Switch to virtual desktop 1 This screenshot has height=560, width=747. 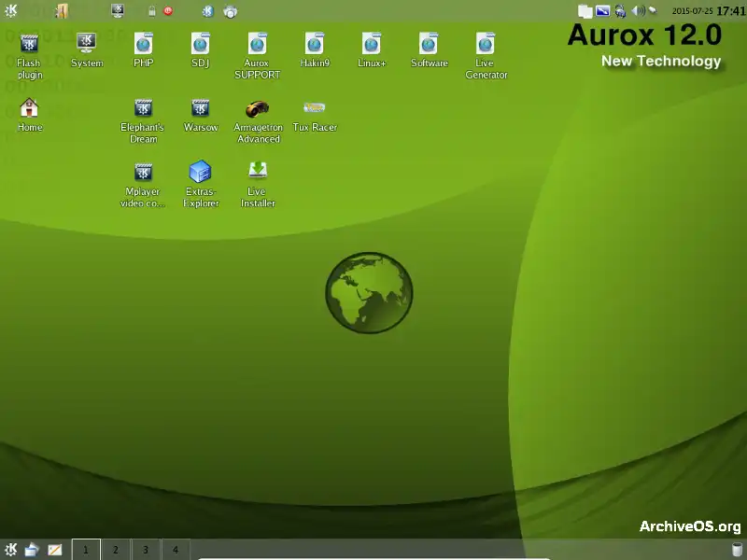[x=86, y=550]
